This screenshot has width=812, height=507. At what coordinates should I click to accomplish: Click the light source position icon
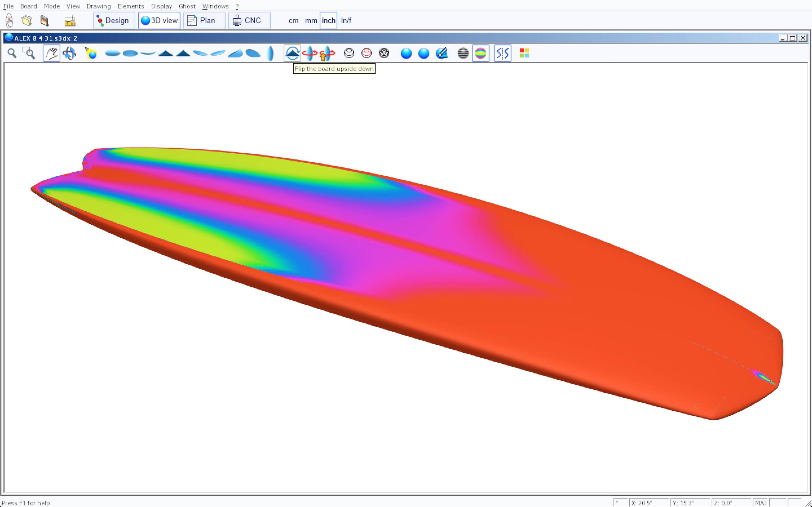(91, 53)
